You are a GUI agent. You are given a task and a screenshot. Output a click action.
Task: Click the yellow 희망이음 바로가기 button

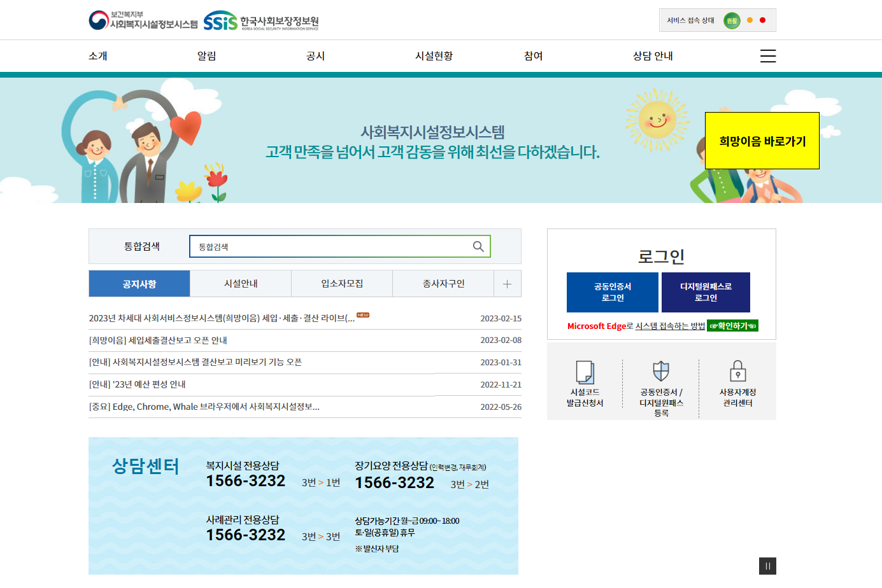point(762,140)
